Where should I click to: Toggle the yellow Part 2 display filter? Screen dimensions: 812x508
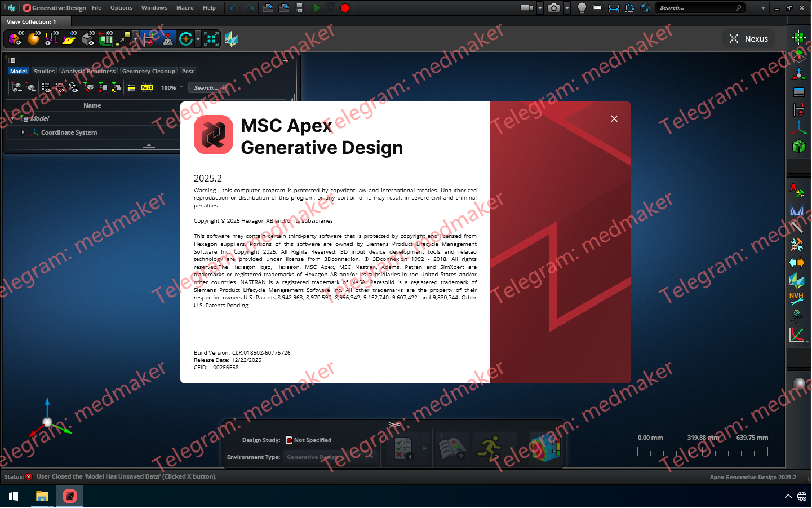[x=146, y=87]
